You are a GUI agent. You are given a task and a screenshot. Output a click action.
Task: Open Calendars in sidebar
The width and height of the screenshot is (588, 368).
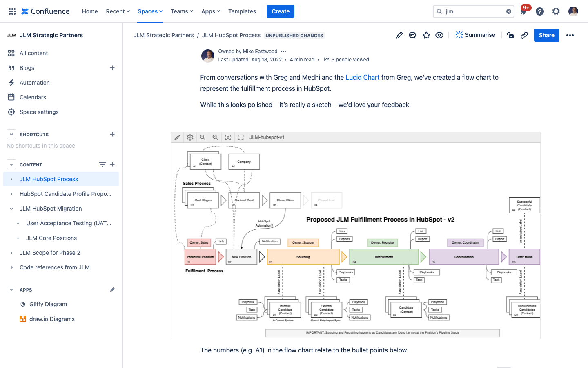(x=61, y=97)
